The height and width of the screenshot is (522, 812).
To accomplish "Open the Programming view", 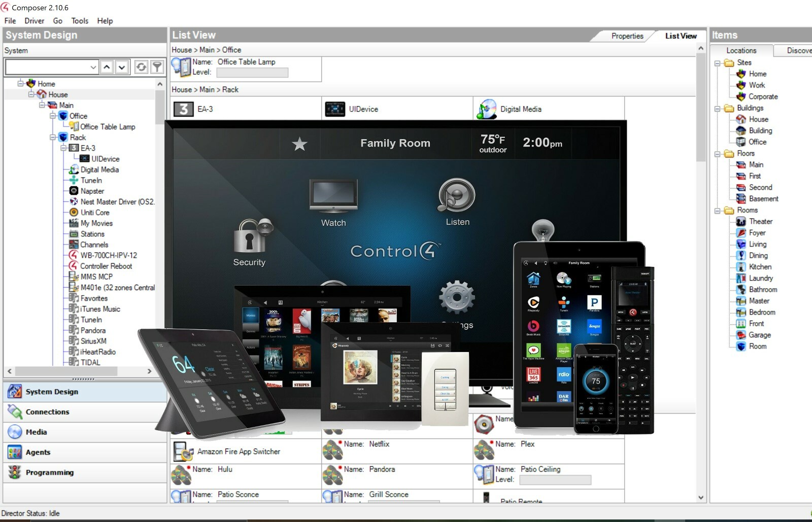I will click(50, 472).
